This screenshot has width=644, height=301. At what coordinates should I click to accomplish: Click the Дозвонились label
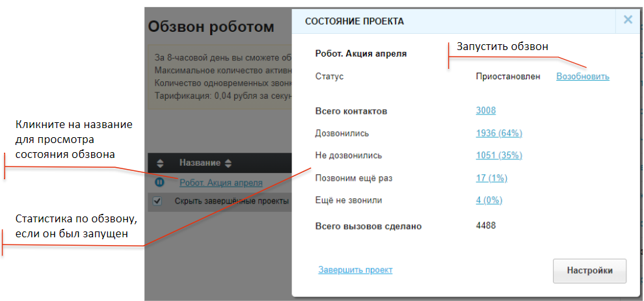tap(342, 133)
